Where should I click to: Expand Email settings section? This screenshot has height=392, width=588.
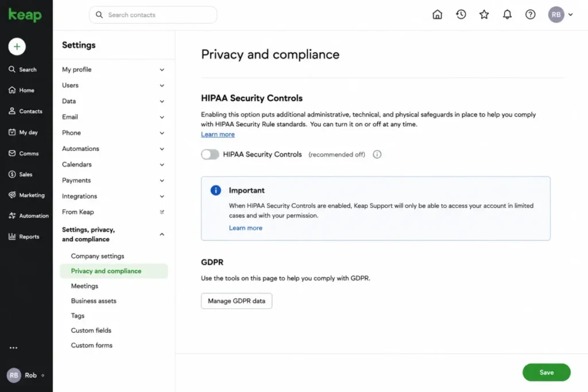(114, 117)
